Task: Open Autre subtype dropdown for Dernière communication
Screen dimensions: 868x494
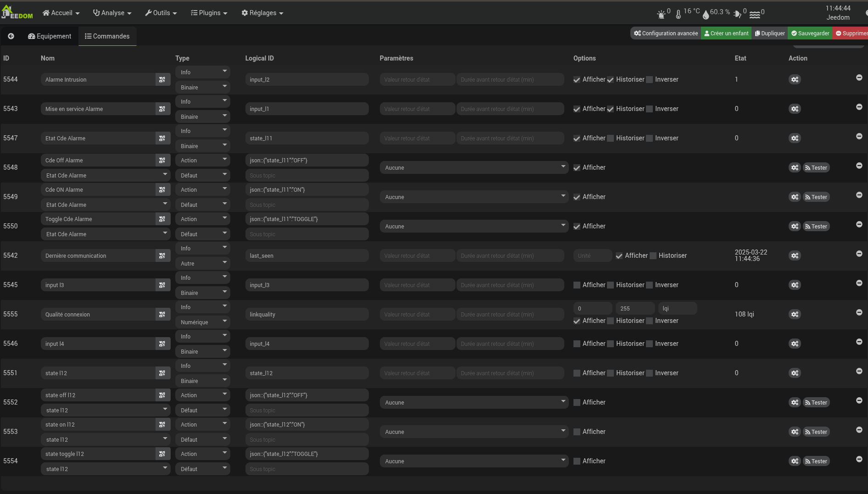Action: pyautogui.click(x=202, y=263)
